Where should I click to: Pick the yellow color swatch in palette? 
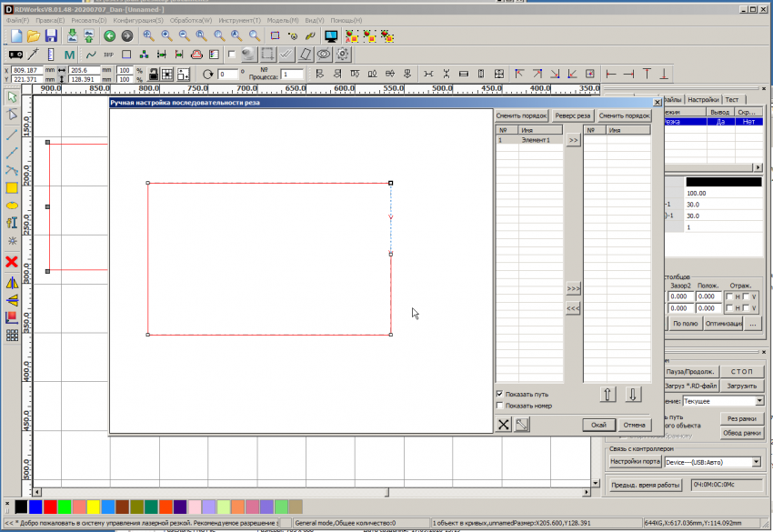[x=94, y=506]
